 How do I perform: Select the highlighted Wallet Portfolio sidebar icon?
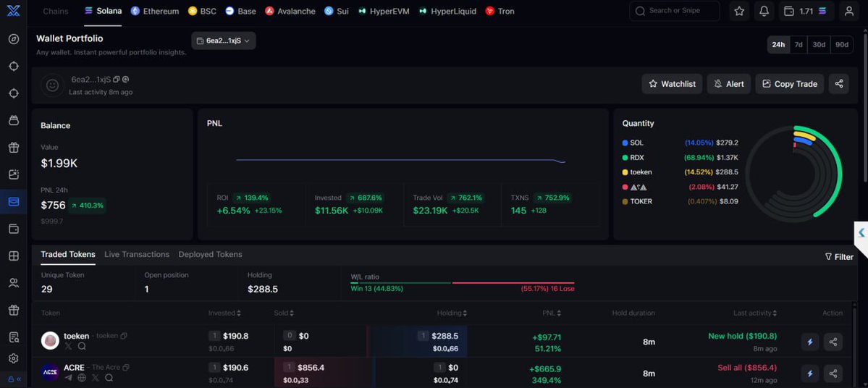point(14,201)
